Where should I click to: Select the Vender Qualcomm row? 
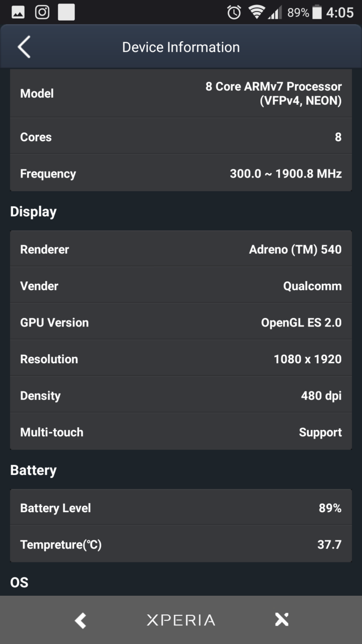click(181, 285)
